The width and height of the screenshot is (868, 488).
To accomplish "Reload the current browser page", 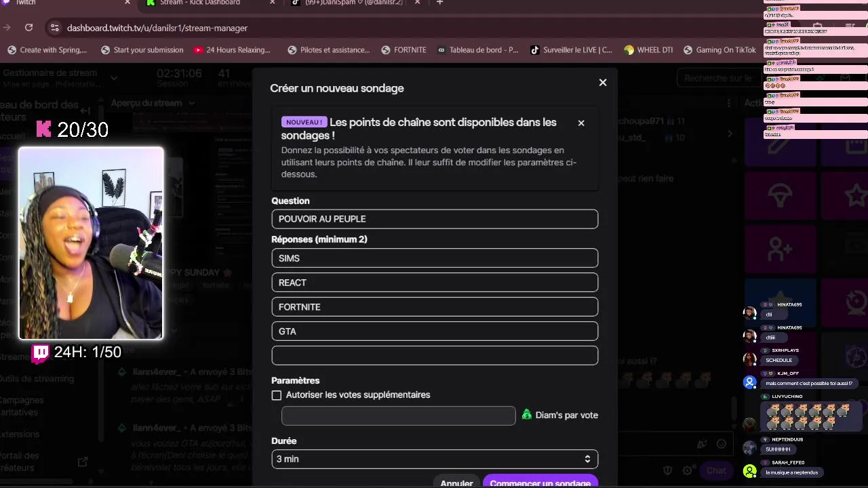I will point(28,27).
